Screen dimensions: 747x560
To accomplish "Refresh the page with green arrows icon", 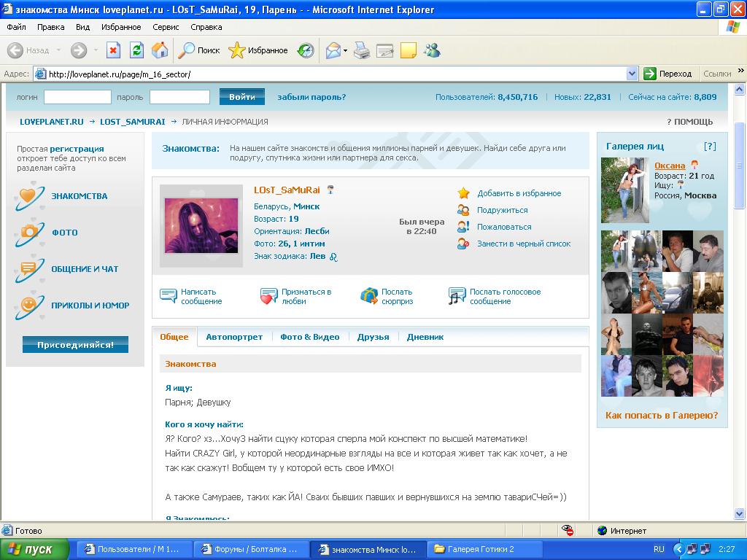I will pyautogui.click(x=136, y=50).
